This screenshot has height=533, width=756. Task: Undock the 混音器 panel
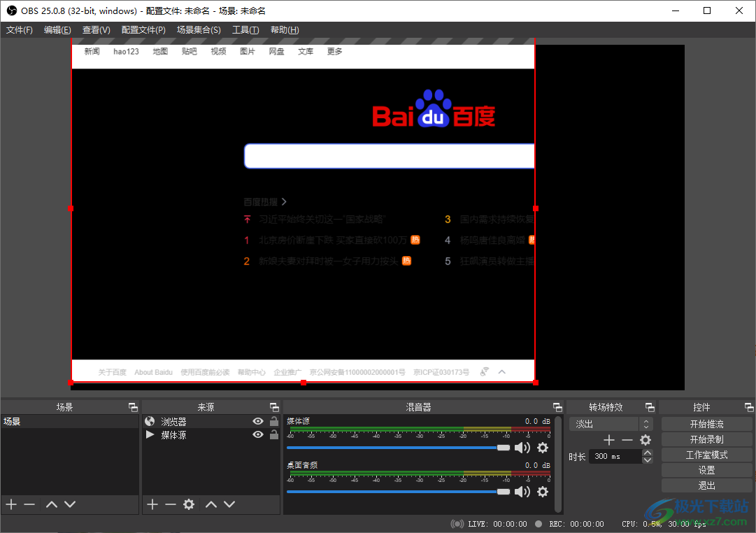pyautogui.click(x=557, y=407)
